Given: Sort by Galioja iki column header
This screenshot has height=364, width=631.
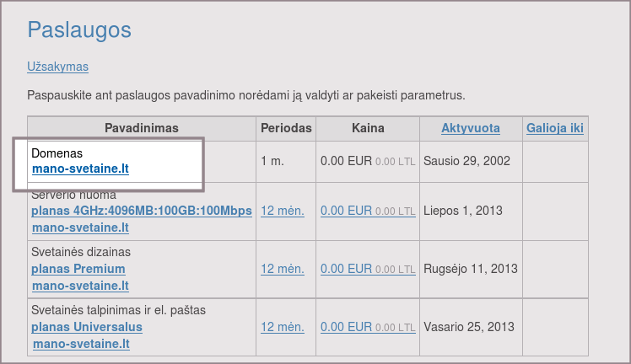Looking at the screenshot, I should pos(554,129).
